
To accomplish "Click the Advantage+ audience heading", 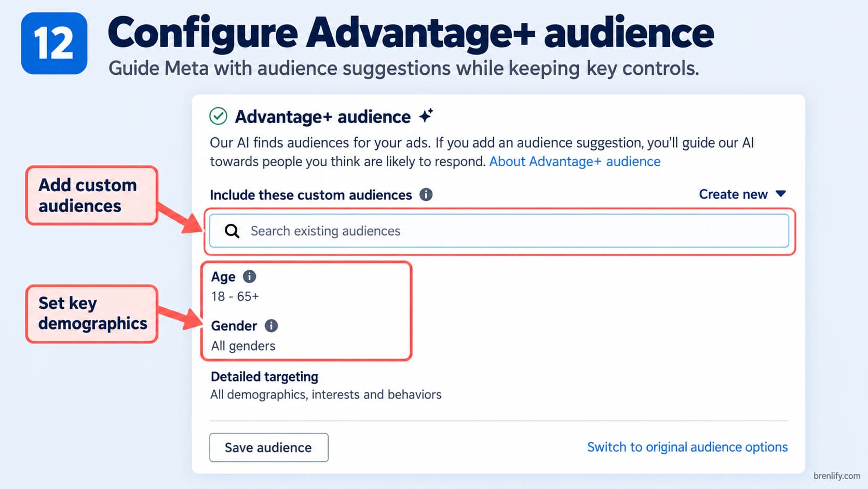I will coord(322,117).
